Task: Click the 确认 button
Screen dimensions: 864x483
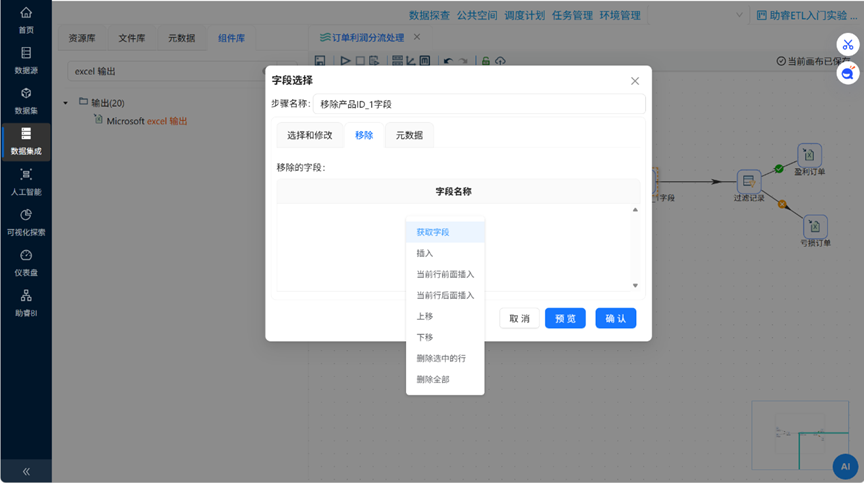Action: (615, 318)
